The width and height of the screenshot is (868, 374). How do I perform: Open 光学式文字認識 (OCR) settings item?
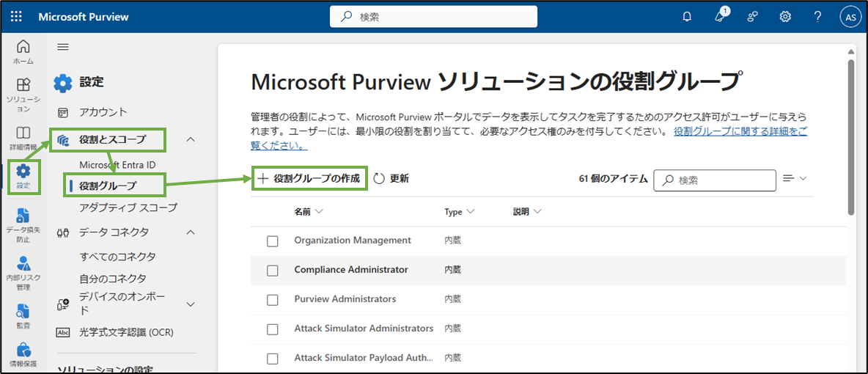pos(126,333)
